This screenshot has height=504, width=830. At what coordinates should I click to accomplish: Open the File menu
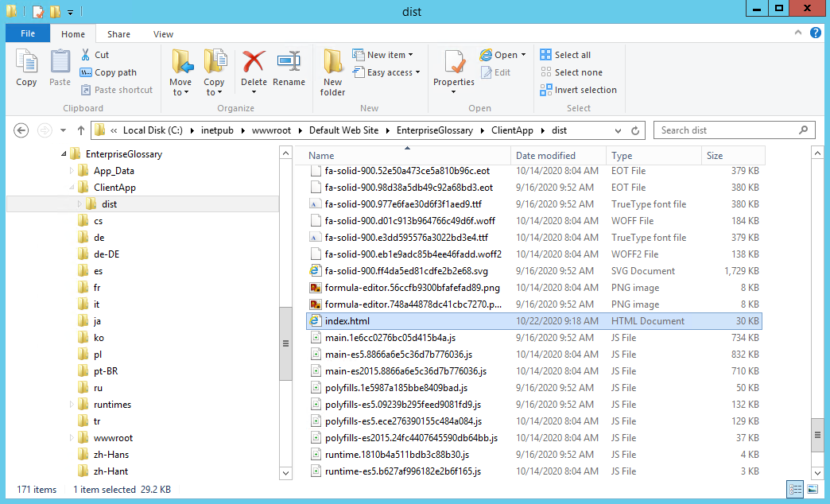[x=28, y=33]
